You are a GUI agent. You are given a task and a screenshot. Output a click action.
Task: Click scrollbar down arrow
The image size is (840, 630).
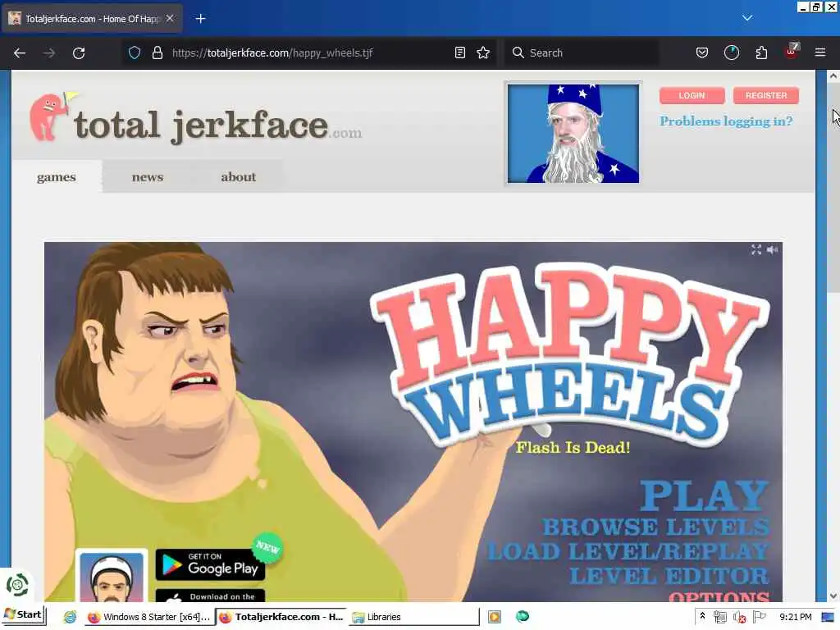coord(833,596)
